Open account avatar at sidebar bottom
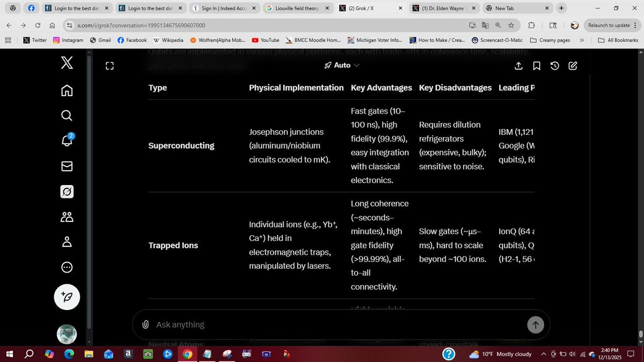The width and height of the screenshot is (644, 362). click(x=67, y=334)
